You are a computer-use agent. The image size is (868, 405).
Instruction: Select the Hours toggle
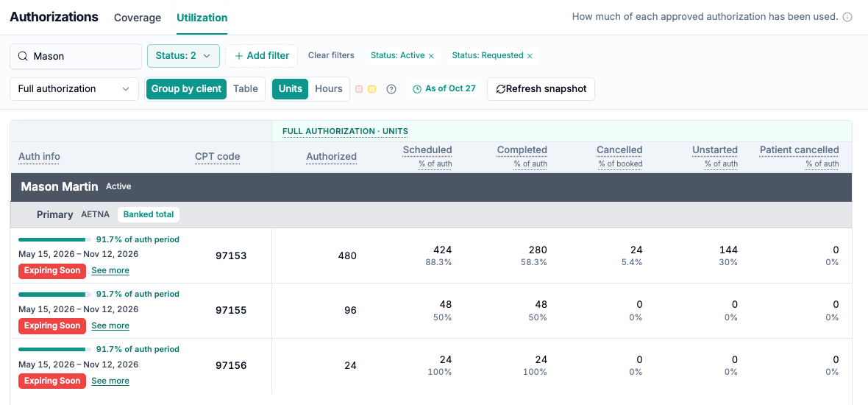(x=329, y=88)
